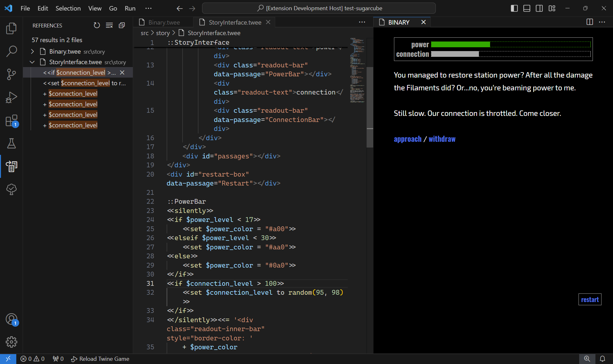Open Run and Debug view
This screenshot has width=613, height=364.
[x=11, y=97]
